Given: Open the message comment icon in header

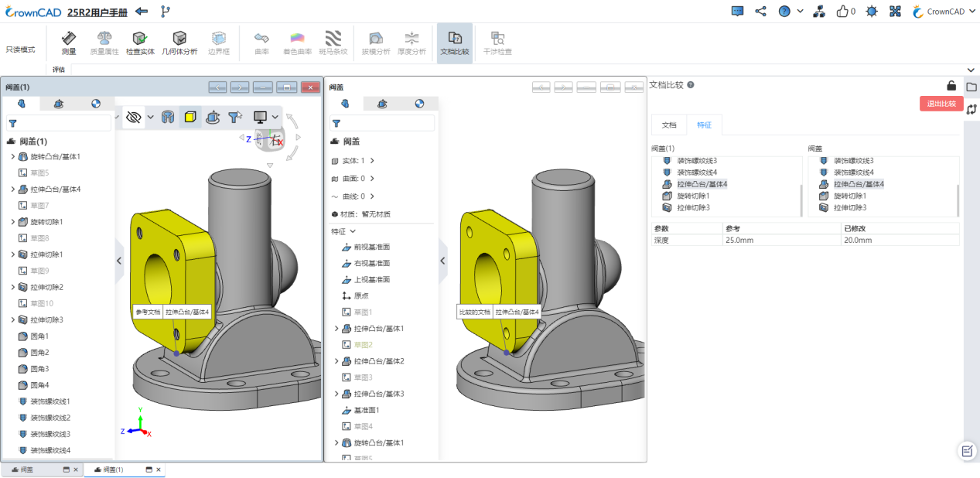Looking at the screenshot, I should point(737,12).
